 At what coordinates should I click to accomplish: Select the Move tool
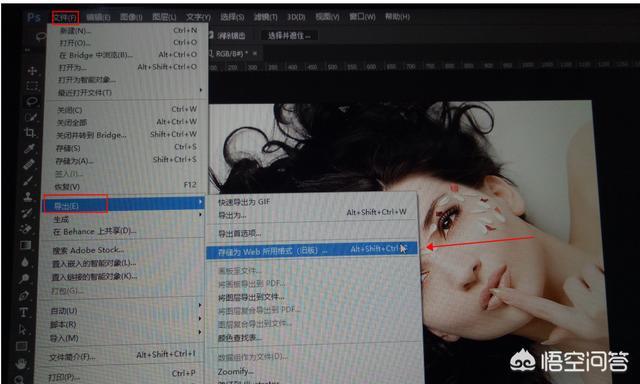(x=32, y=71)
